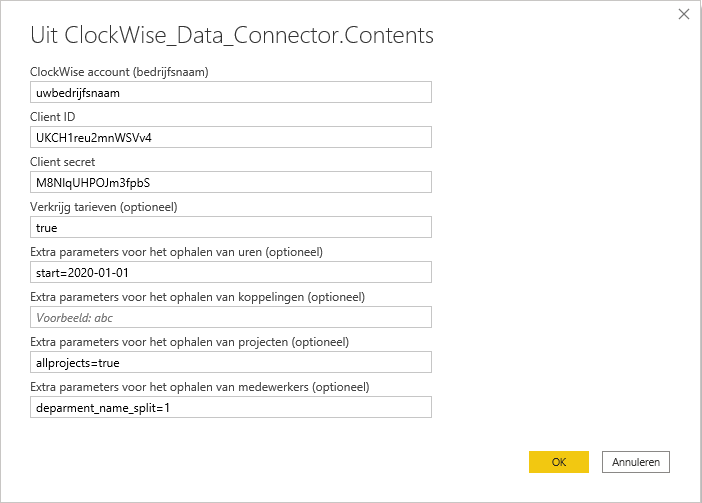Select the Client secret input field
Image resolution: width=702 pixels, height=503 pixels.
click(x=231, y=182)
